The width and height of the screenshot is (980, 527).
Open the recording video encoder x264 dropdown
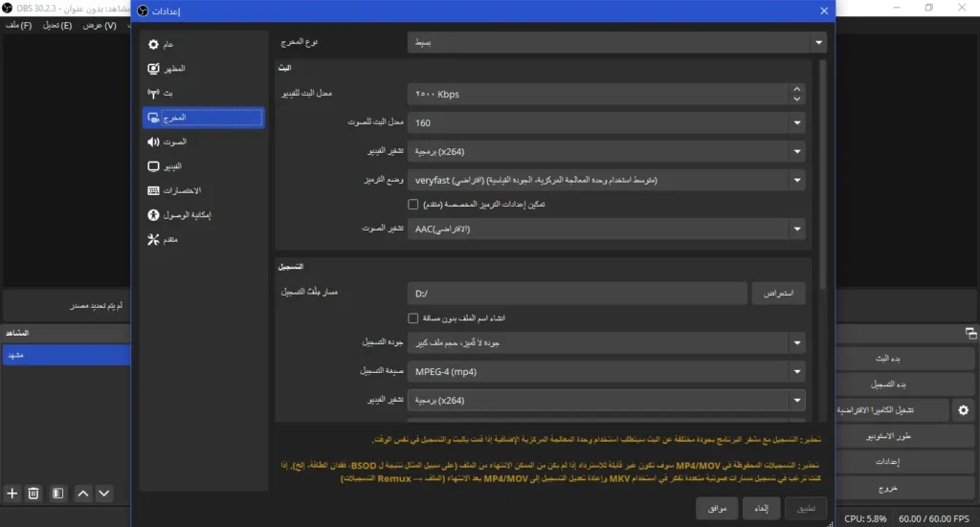click(x=606, y=400)
